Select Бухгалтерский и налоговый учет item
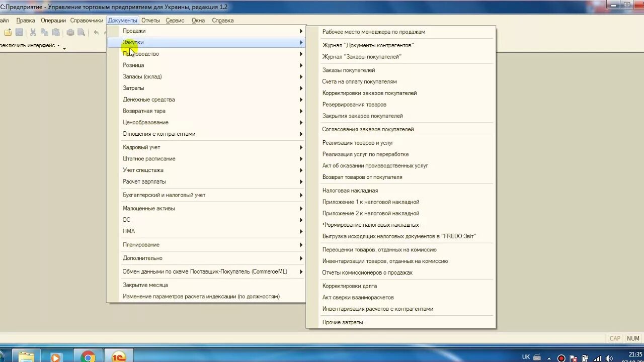 click(206, 195)
